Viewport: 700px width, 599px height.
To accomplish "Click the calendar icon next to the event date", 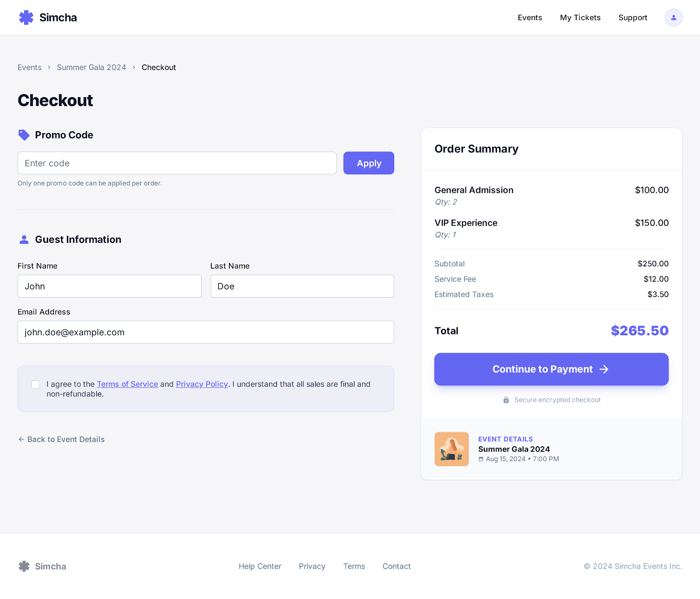I will point(481,459).
